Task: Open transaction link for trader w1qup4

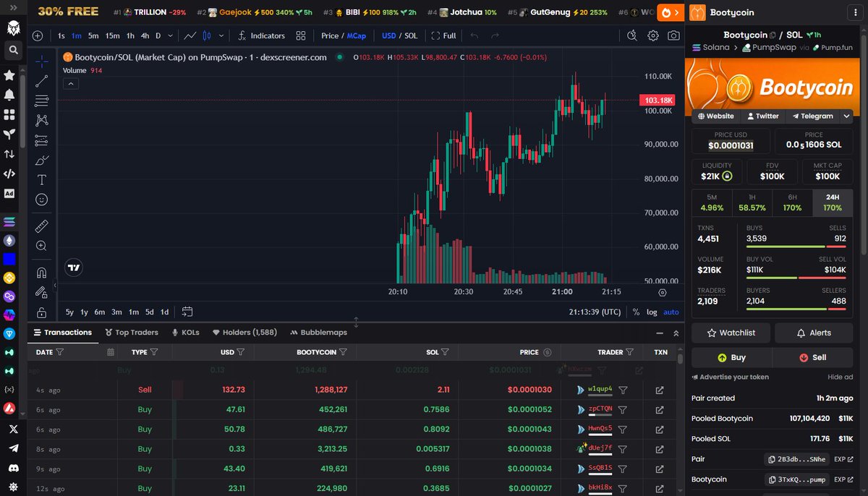Action: (x=660, y=390)
